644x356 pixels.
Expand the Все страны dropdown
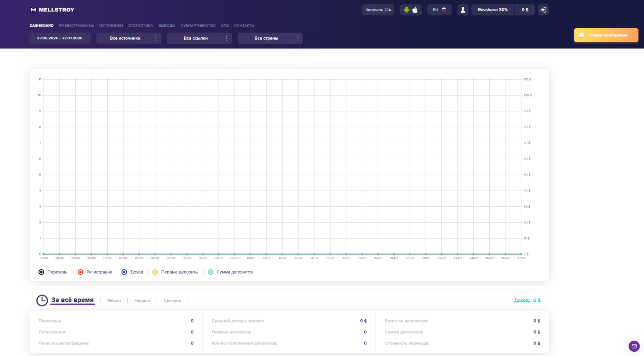270,38
